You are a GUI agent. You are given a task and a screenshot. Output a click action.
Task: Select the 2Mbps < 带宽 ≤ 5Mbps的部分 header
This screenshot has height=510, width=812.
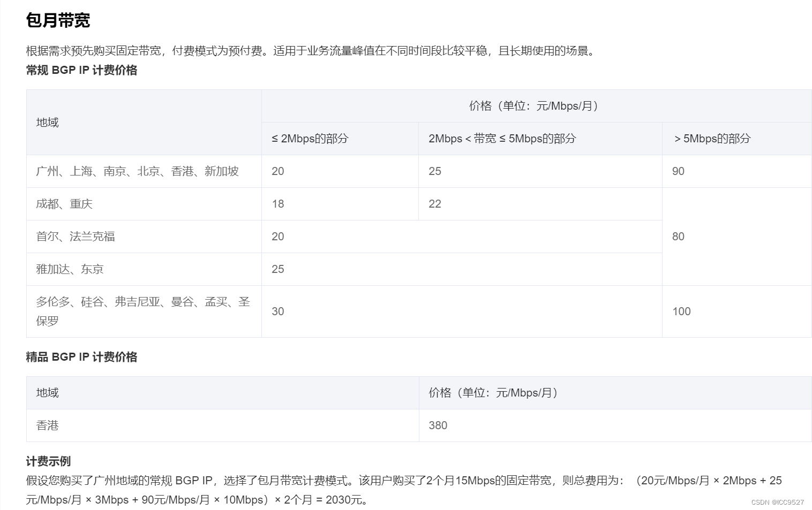pyautogui.click(x=540, y=139)
